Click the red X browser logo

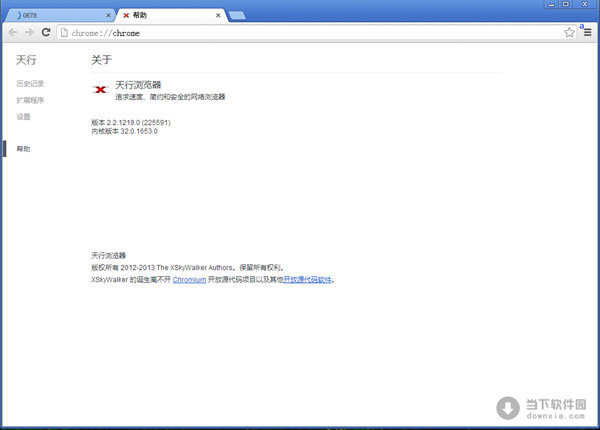(100, 90)
